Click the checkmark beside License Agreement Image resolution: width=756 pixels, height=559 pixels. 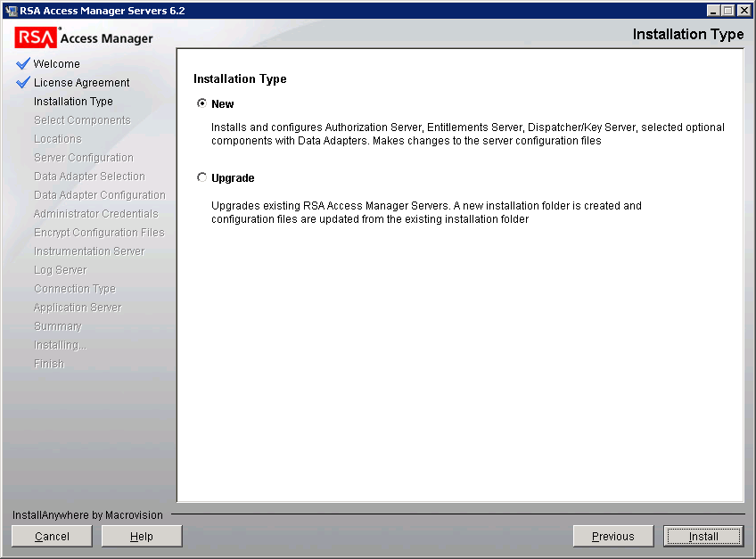click(x=21, y=82)
